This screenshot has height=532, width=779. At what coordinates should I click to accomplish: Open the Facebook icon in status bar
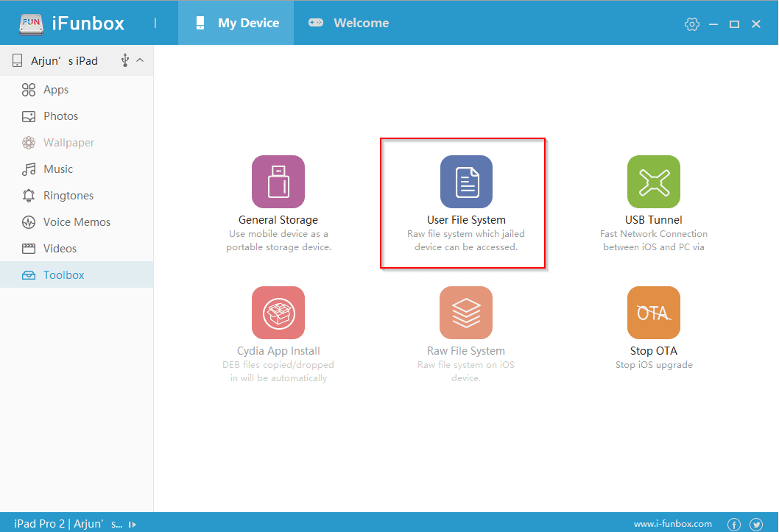tap(734, 524)
